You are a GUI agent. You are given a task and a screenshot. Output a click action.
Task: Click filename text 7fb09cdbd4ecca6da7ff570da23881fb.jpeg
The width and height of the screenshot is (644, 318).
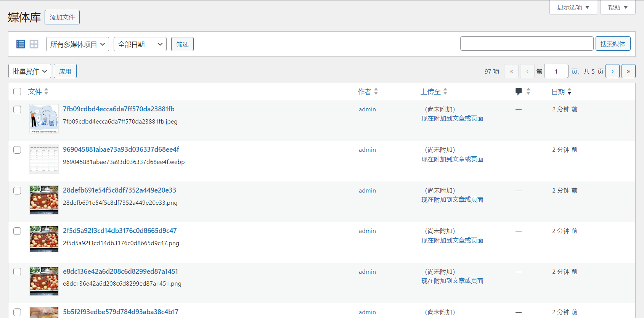[120, 122]
